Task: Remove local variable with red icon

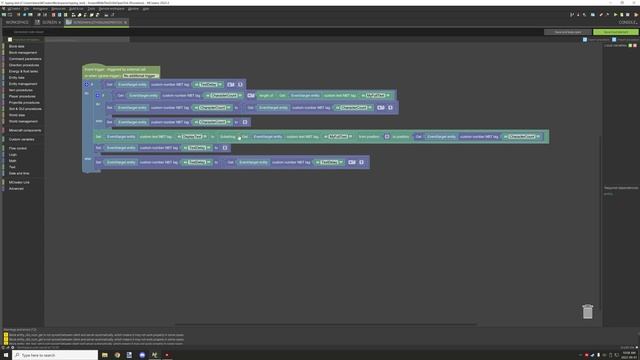Action: pos(635,45)
